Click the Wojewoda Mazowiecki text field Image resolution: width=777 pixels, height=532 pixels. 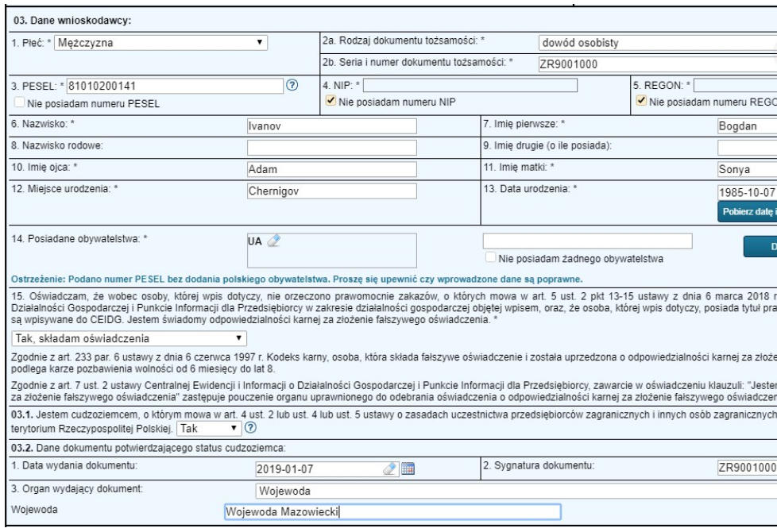pos(391,511)
